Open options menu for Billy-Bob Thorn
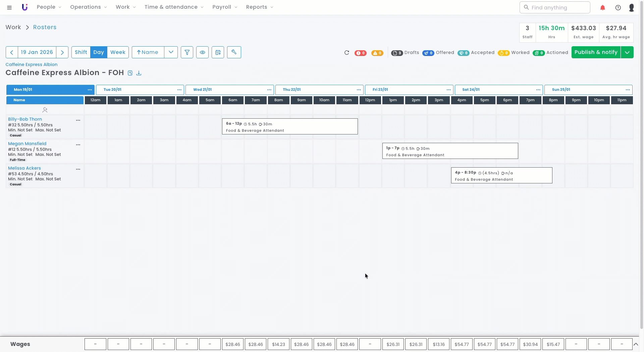Image resolution: width=644 pixels, height=352 pixels. (x=78, y=120)
